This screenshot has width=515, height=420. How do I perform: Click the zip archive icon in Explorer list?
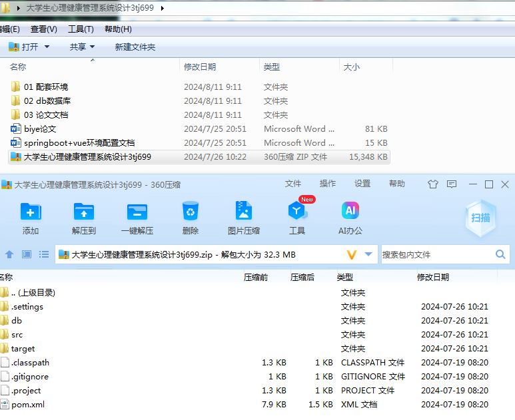pyautogui.click(x=16, y=156)
